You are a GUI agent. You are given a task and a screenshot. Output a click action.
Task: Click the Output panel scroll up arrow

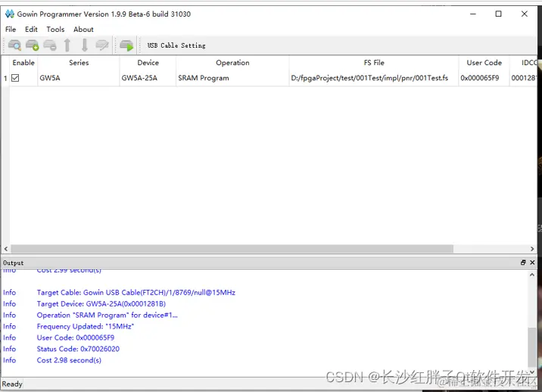pyautogui.click(x=532, y=275)
